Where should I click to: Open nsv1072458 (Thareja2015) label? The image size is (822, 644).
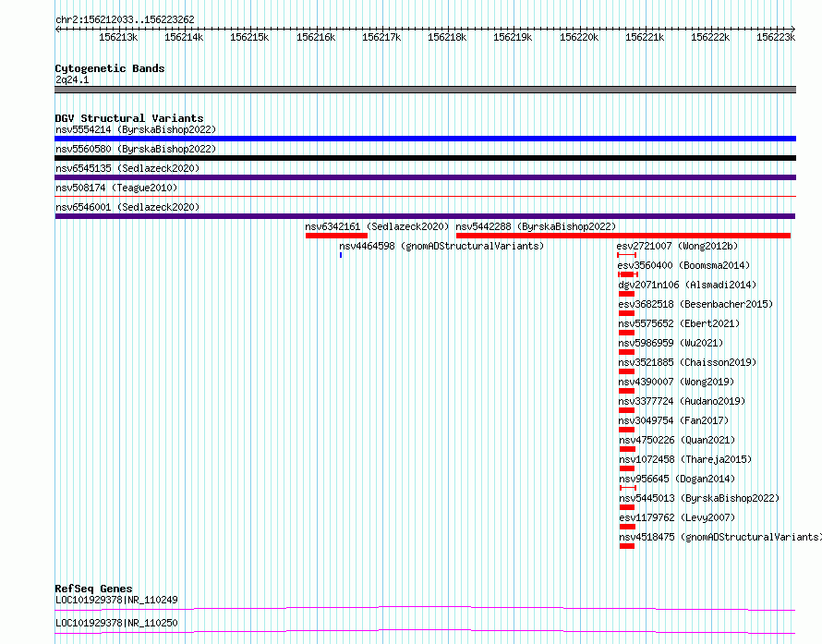(685, 459)
